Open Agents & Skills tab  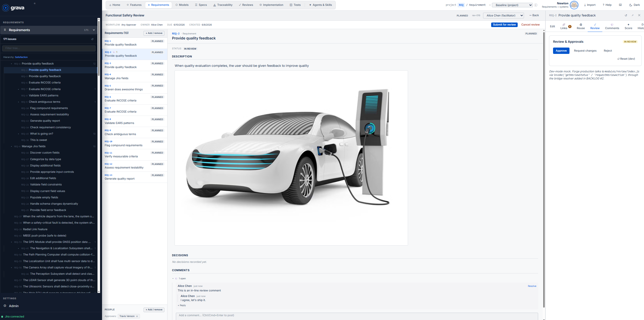coord(320,5)
